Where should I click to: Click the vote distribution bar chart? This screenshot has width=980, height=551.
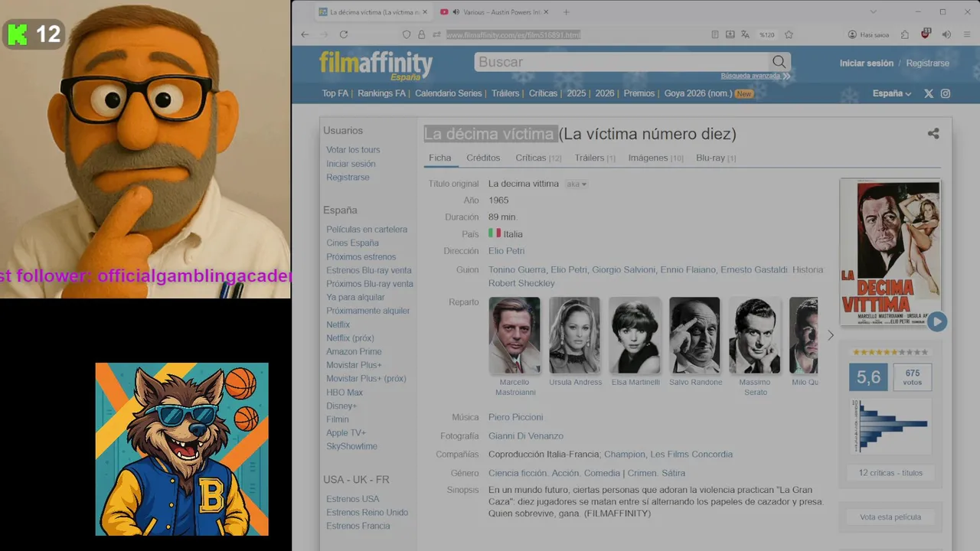pos(890,425)
